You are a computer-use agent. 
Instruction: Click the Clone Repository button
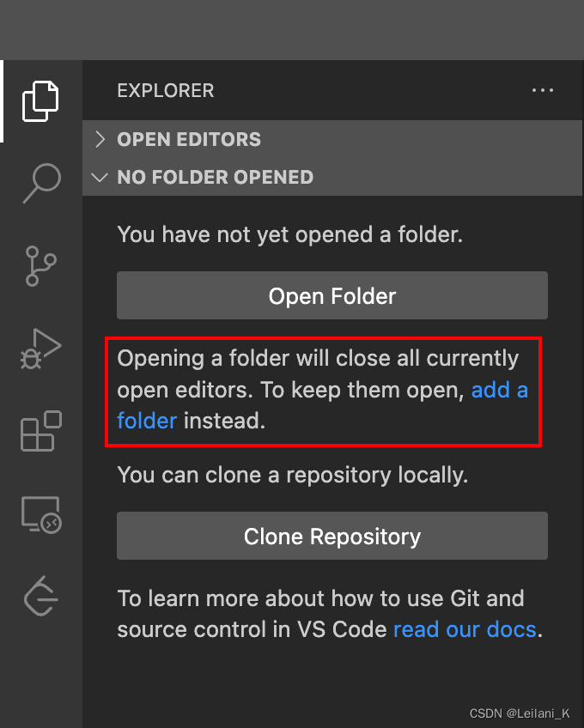click(x=332, y=536)
